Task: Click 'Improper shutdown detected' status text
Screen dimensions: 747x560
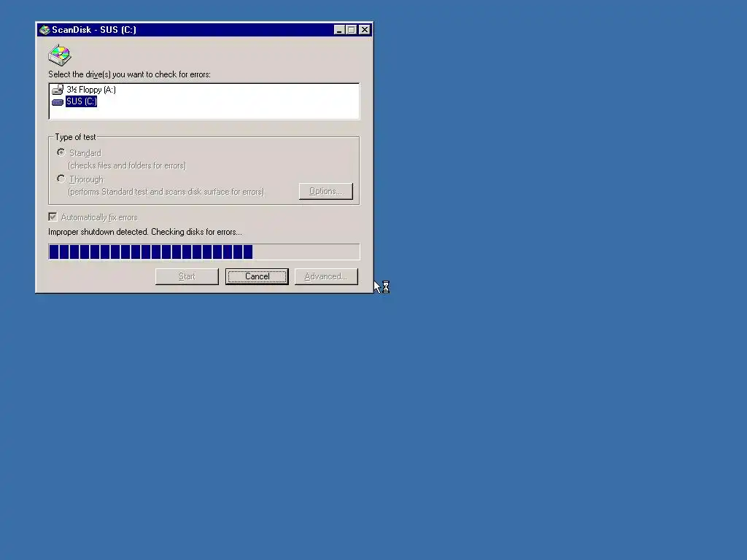Action: click(145, 232)
